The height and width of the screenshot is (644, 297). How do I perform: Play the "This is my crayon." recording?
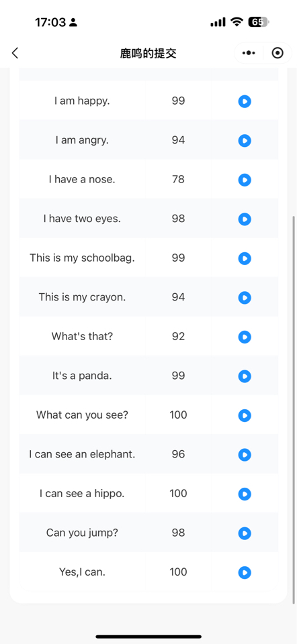[245, 298]
